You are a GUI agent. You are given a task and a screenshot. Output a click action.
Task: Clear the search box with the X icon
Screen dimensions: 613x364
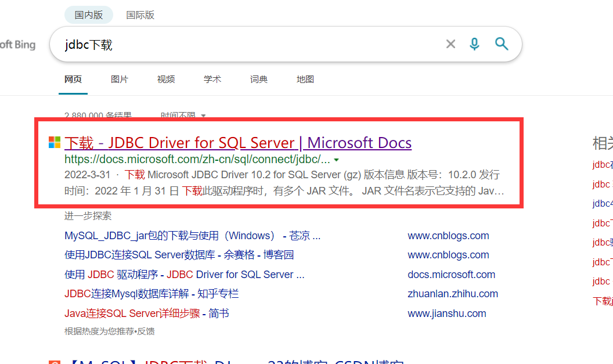[450, 44]
